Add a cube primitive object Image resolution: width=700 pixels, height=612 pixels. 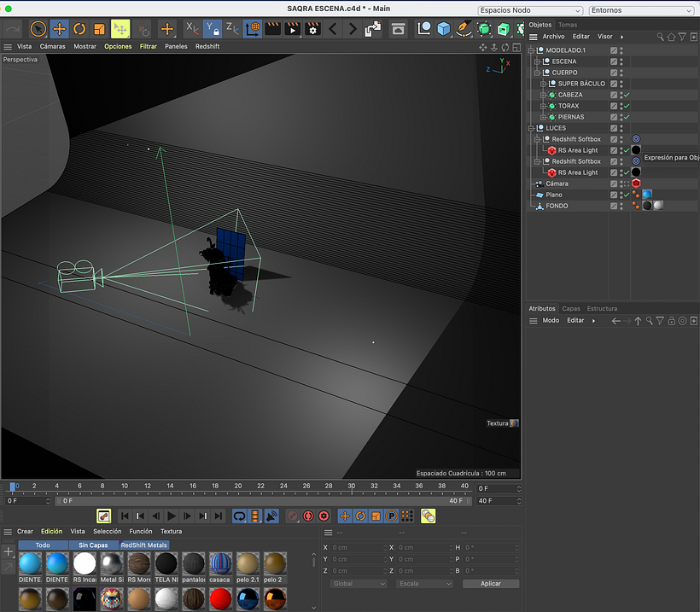point(443,30)
